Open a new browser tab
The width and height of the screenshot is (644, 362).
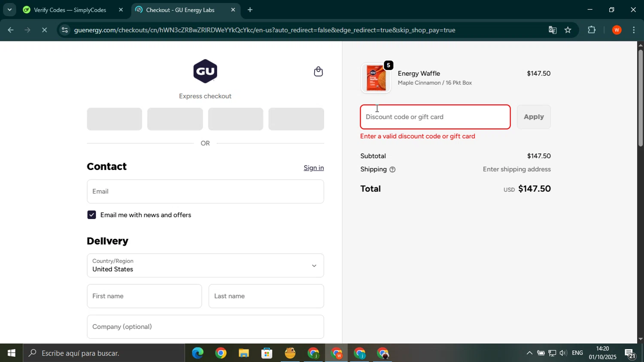click(250, 10)
